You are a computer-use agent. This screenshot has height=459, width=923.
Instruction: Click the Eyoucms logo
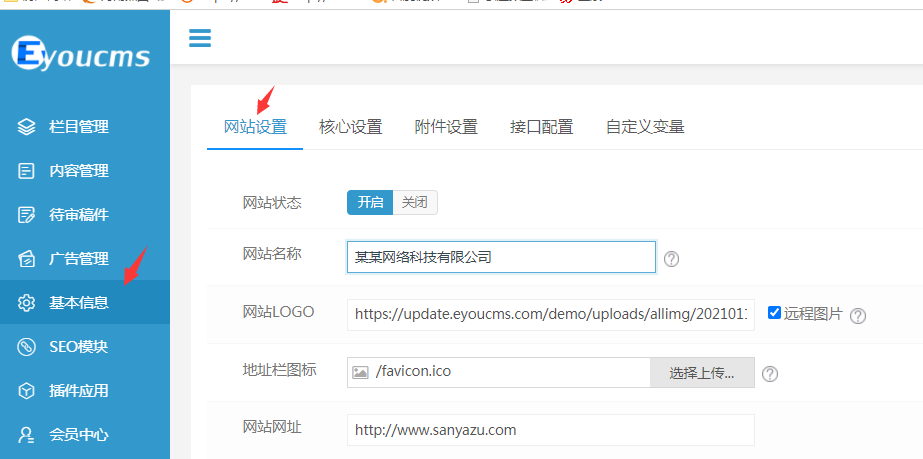(x=81, y=55)
